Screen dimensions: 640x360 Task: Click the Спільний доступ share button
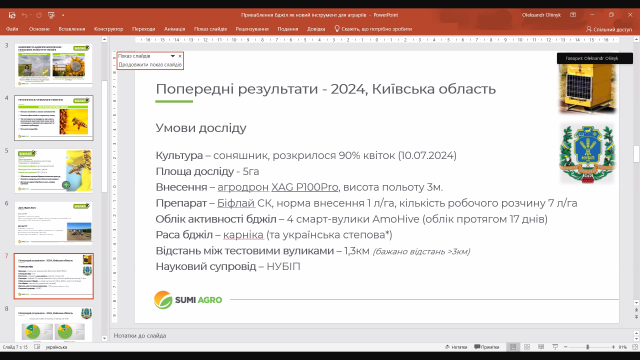tap(609, 29)
